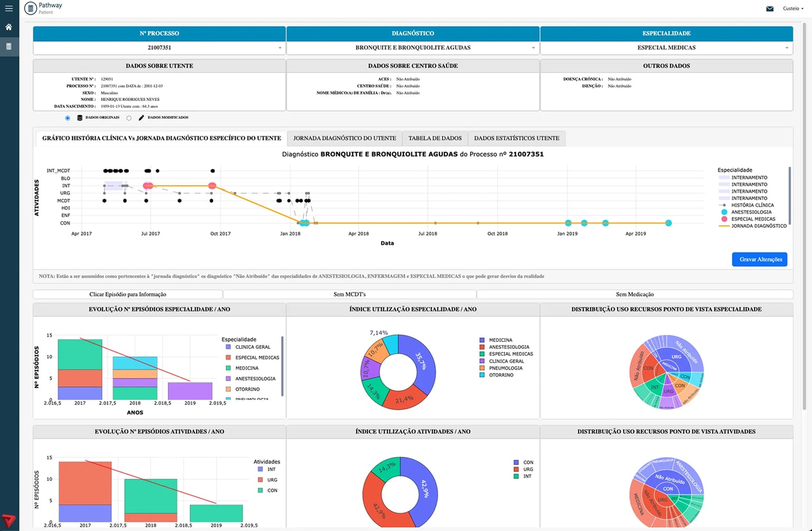Click the pencil icon beside Dados Modificados
Screen dimensions: 812x531
141,118
